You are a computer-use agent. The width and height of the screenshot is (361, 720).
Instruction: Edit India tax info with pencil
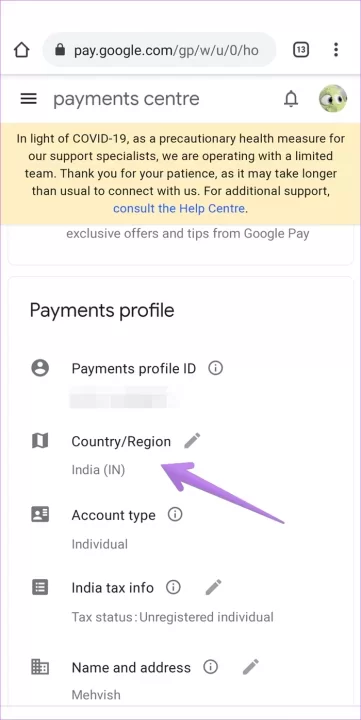tap(213, 587)
